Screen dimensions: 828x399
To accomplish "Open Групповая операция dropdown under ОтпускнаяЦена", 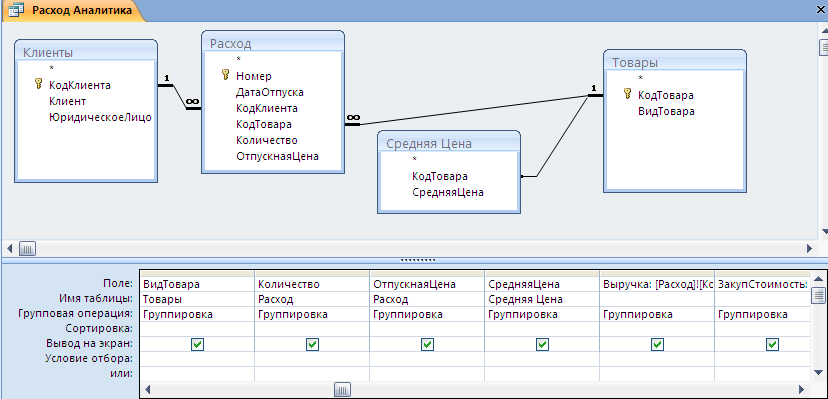I will [x=427, y=314].
